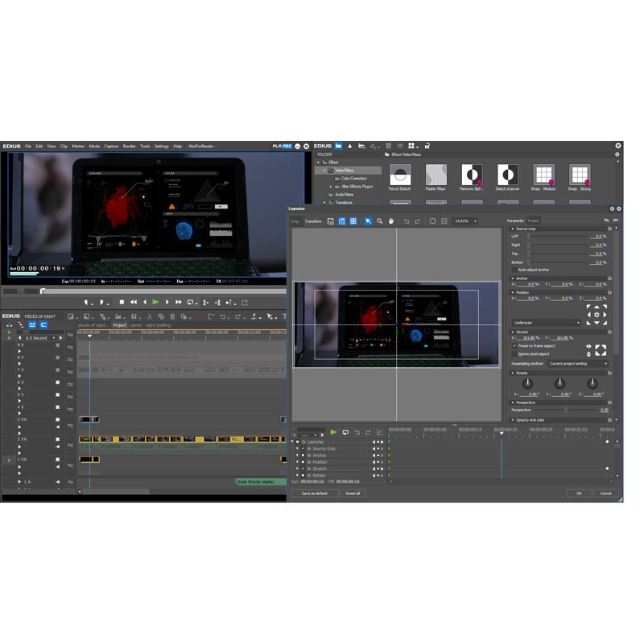644x644 pixels.
Task: Select the arrow selection tool in Layouter
Action: coord(367,221)
